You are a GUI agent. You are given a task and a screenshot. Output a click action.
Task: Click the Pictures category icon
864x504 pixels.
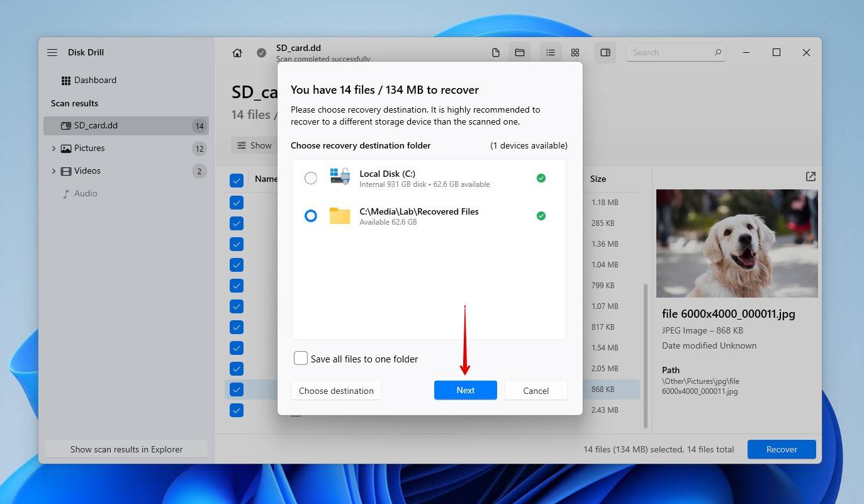tap(66, 148)
